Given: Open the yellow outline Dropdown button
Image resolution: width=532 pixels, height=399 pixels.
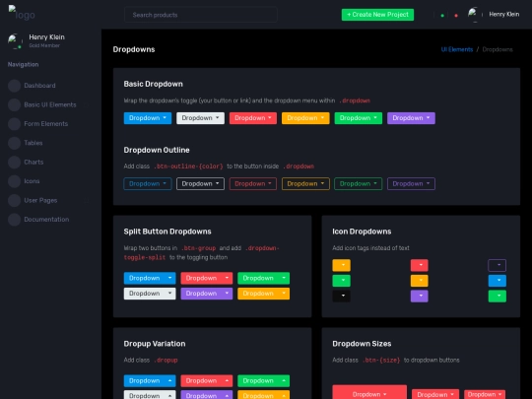Looking at the screenshot, I should 305,184.
